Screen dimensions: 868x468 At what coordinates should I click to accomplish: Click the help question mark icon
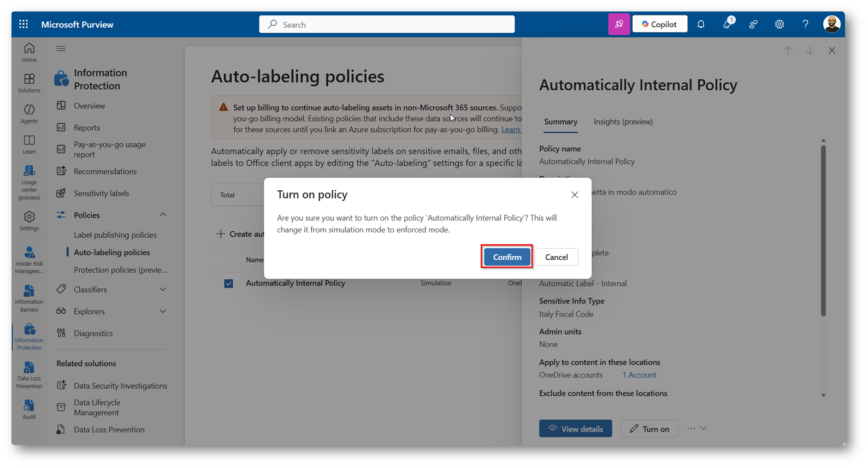point(805,24)
